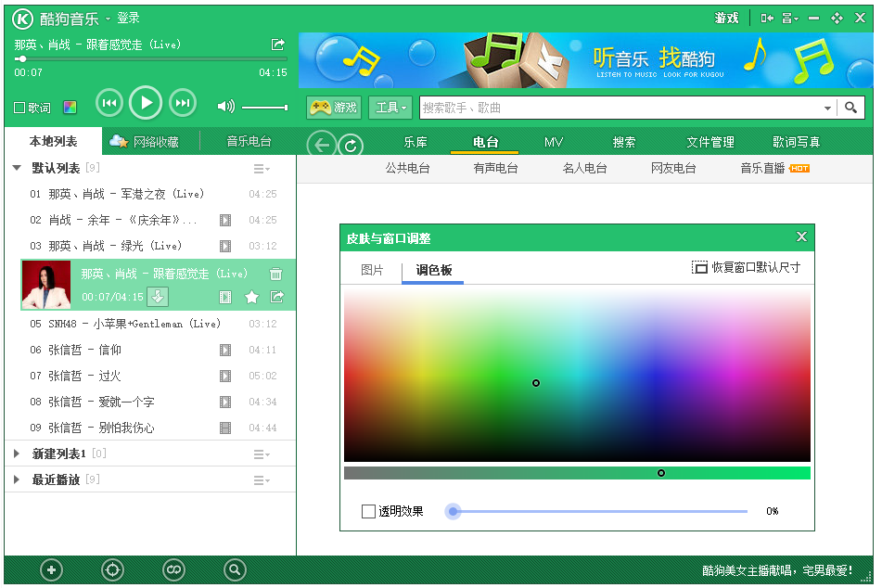Open the 公共电台 category

(x=408, y=168)
